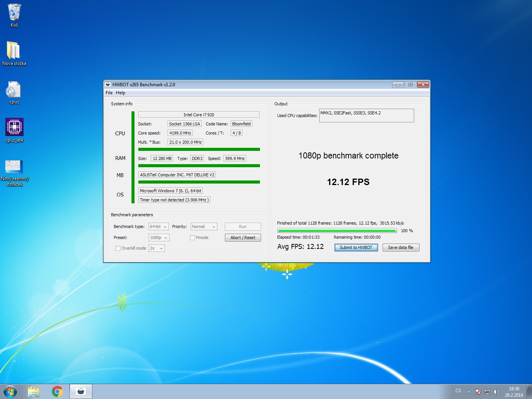Click the Intel Core i7 920 field
The image size is (532, 399).
199,115
